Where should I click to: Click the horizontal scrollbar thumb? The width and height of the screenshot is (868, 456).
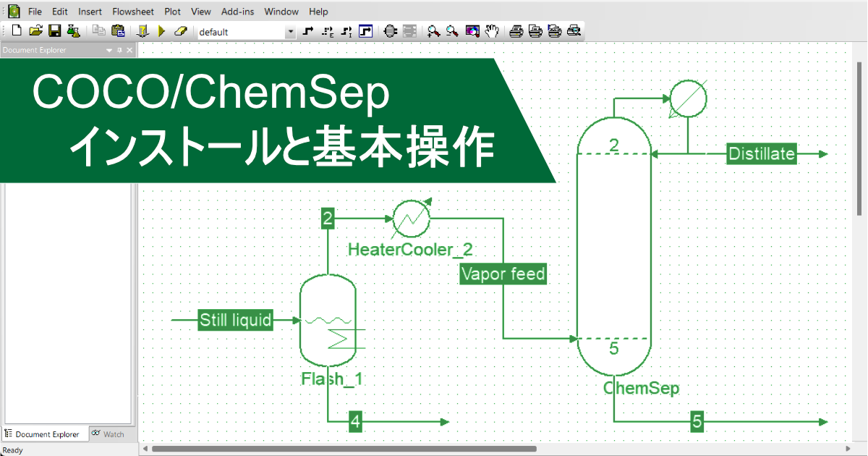pos(344,449)
